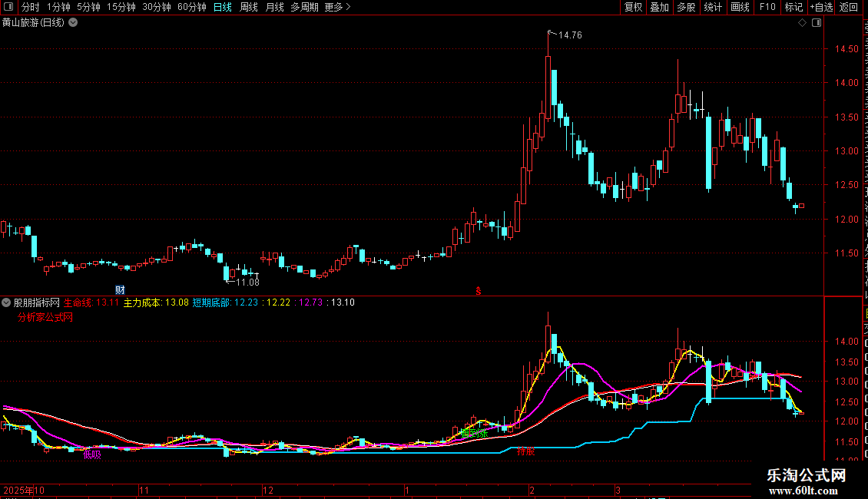Switch to 周线 weekly chart
The width and height of the screenshot is (868, 499).
(x=249, y=7)
